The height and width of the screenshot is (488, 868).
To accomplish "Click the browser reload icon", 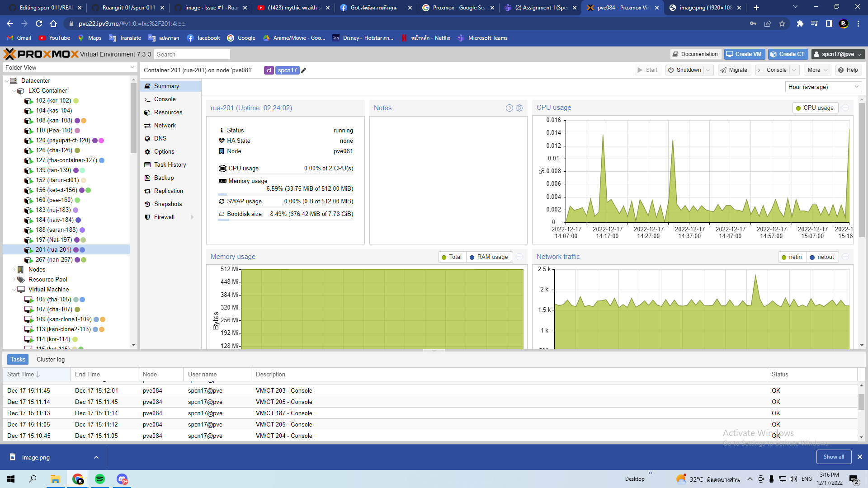I will click(39, 23).
